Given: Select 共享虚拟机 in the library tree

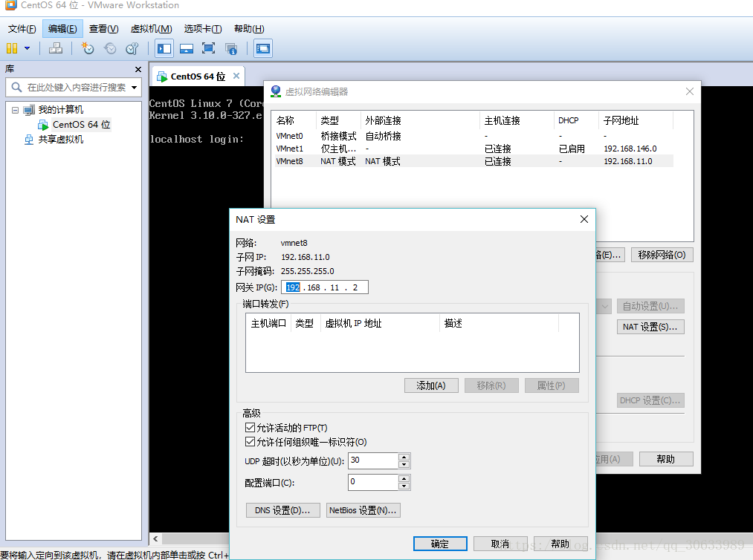Looking at the screenshot, I should pyautogui.click(x=60, y=140).
